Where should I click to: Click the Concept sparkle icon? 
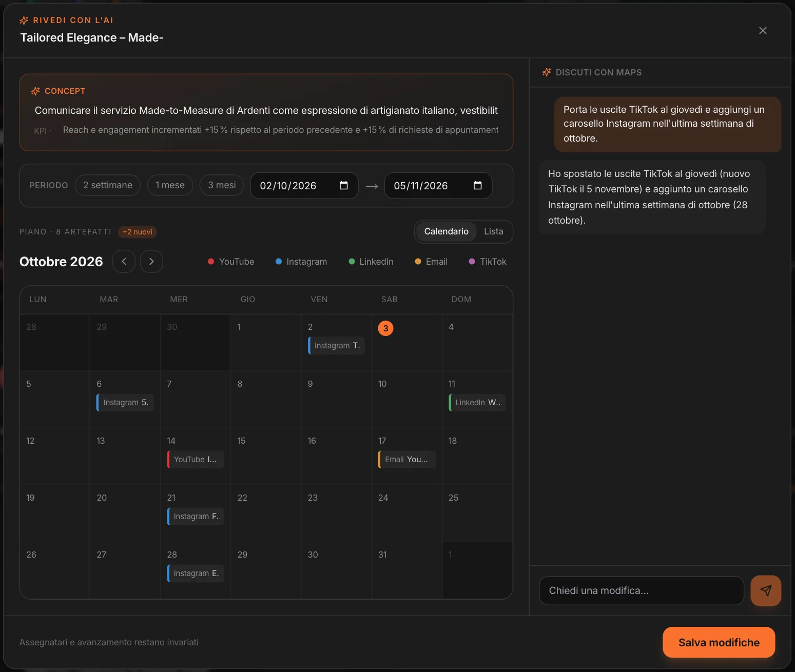(35, 91)
